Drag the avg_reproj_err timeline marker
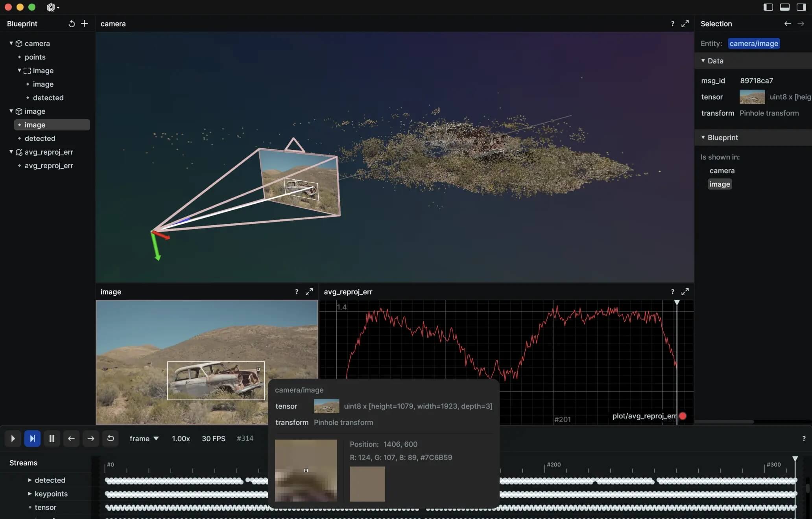Screen dimensions: 812x519 (677, 302)
